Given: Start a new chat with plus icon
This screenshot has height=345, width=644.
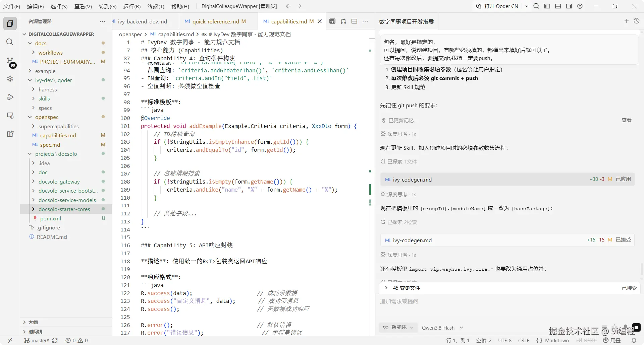Looking at the screenshot, I should [626, 21].
